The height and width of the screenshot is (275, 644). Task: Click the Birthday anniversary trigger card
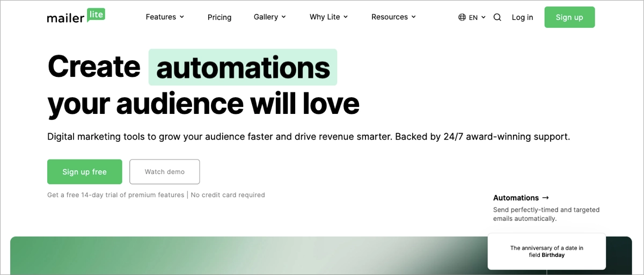click(x=546, y=251)
